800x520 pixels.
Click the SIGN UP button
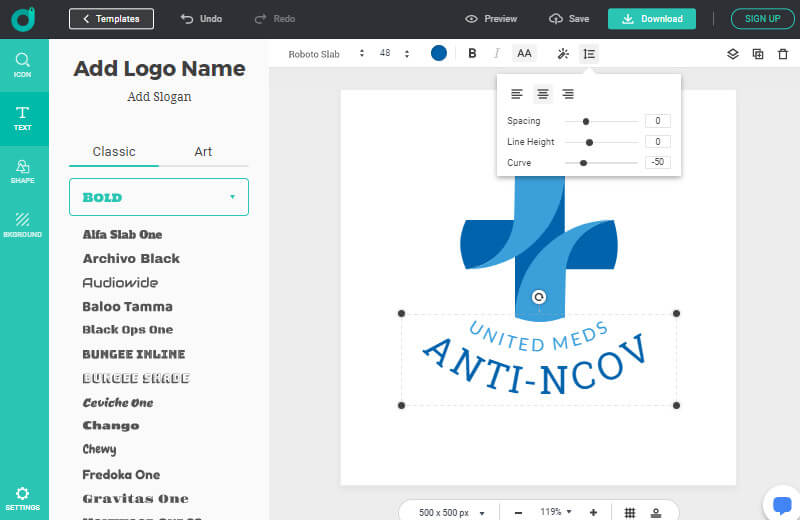click(x=762, y=19)
